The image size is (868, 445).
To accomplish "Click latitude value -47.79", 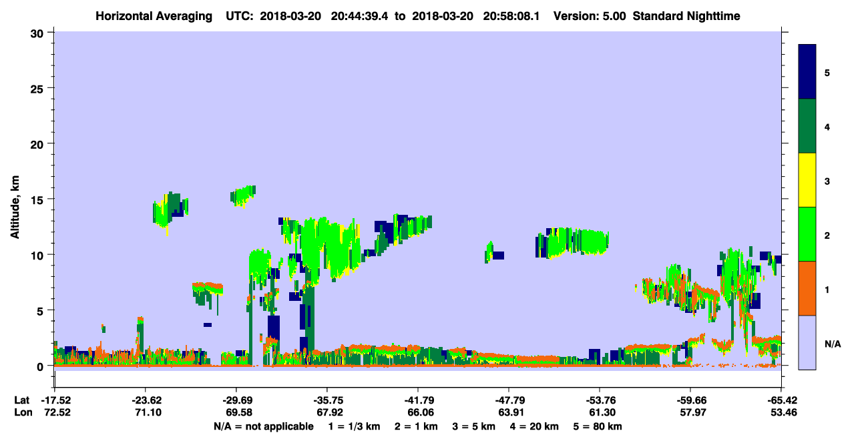I will (509, 400).
